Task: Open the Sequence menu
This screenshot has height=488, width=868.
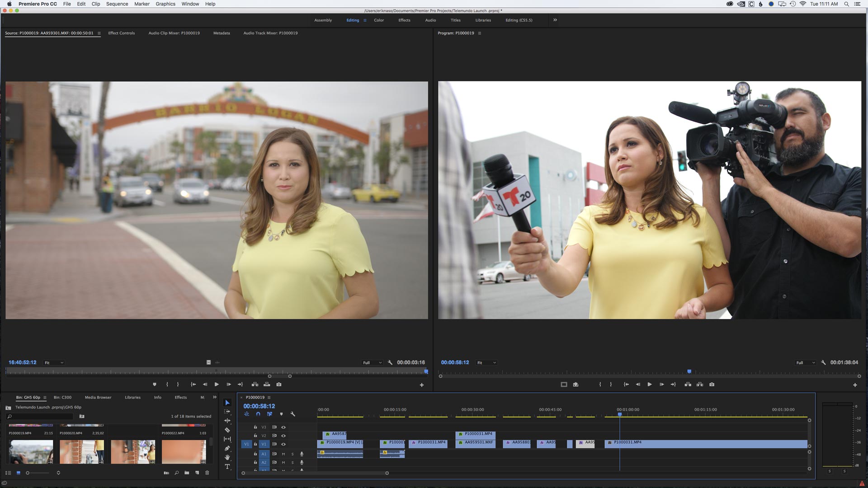Action: (117, 4)
